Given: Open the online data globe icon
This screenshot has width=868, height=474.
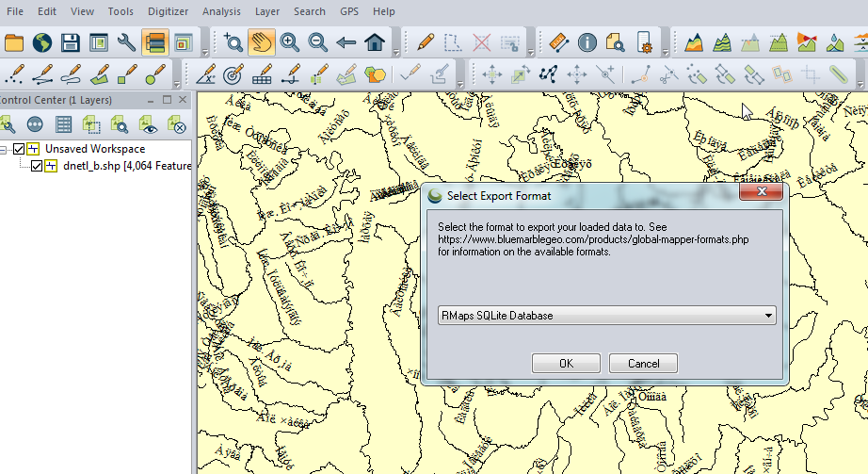Looking at the screenshot, I should [42, 42].
